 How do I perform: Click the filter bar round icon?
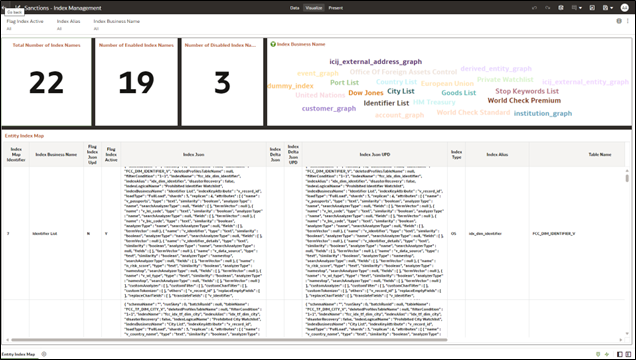pos(619,21)
